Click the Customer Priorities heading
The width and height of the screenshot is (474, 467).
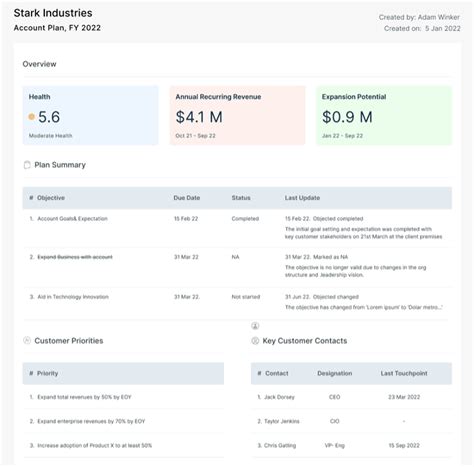(69, 341)
